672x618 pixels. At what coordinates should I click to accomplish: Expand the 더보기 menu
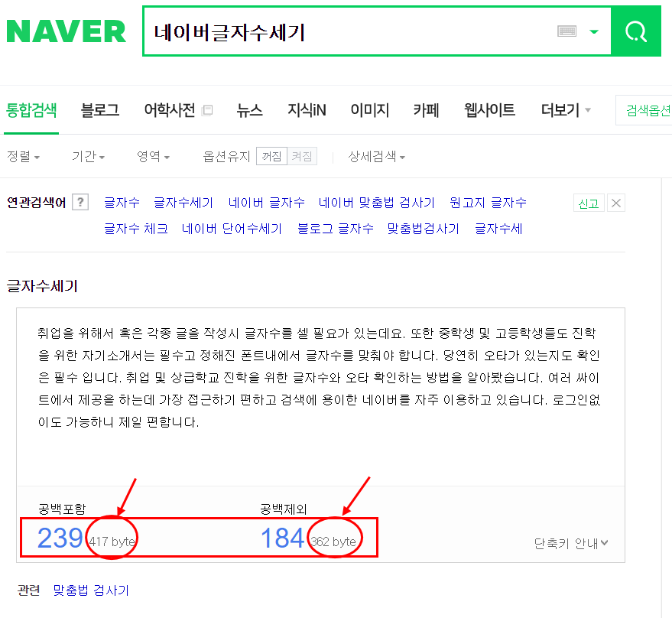[566, 110]
